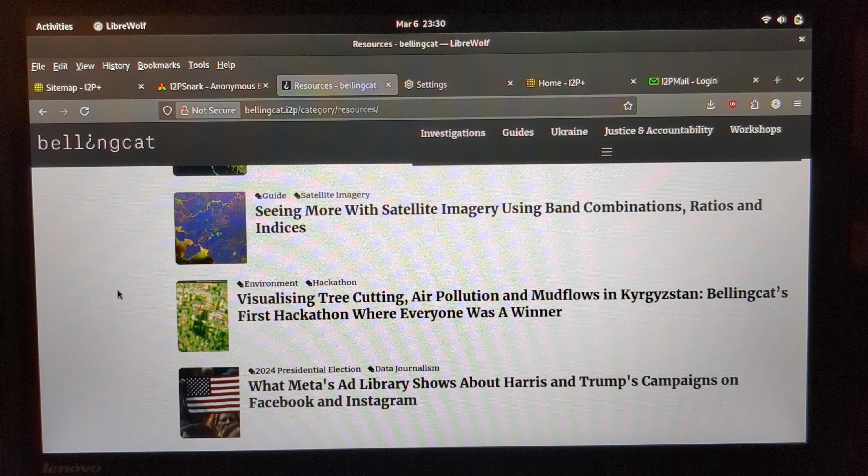This screenshot has width=868, height=476.
Task: Expand the bellingcat site hamburger menu
Action: pyautogui.click(x=606, y=152)
